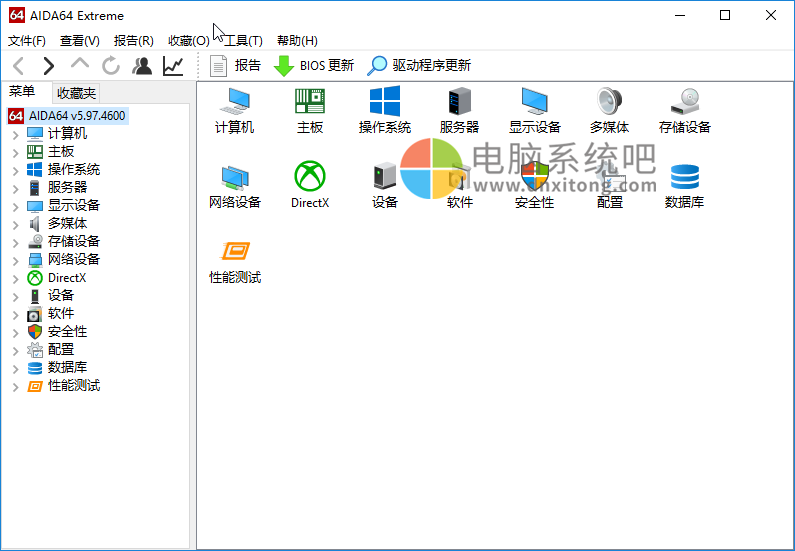Expand the 网络设备 tree node chevron
The image size is (795, 551).
point(16,261)
